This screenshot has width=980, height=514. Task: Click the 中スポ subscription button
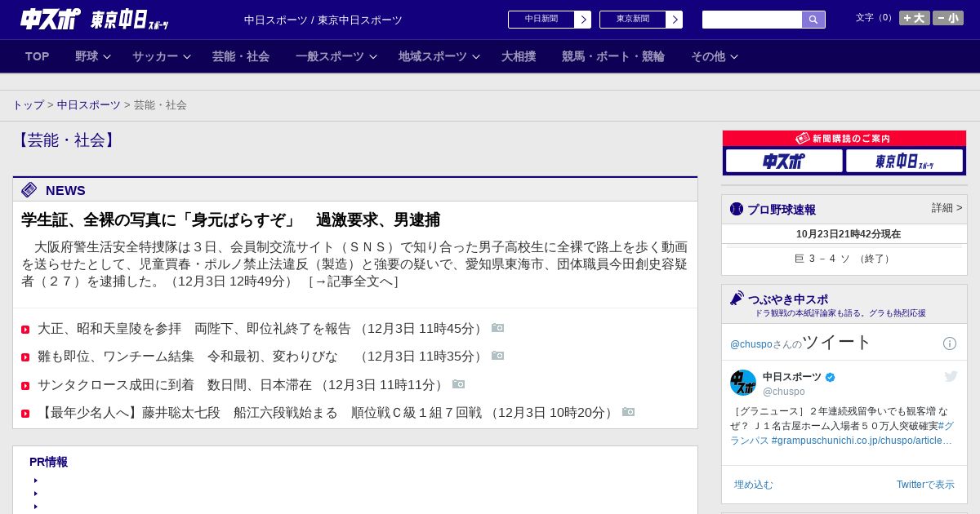click(x=784, y=161)
